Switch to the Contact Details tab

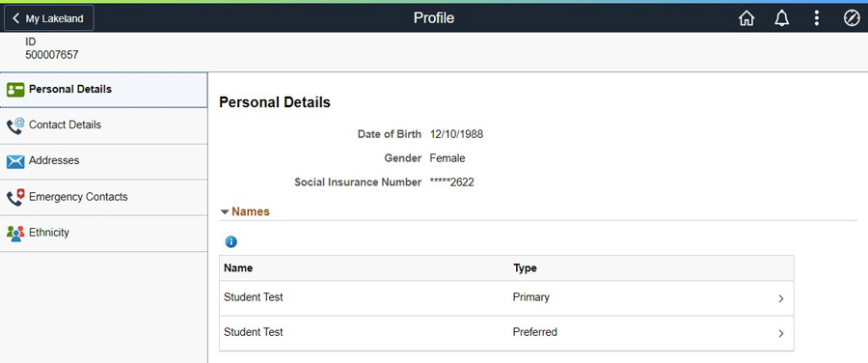tap(103, 126)
